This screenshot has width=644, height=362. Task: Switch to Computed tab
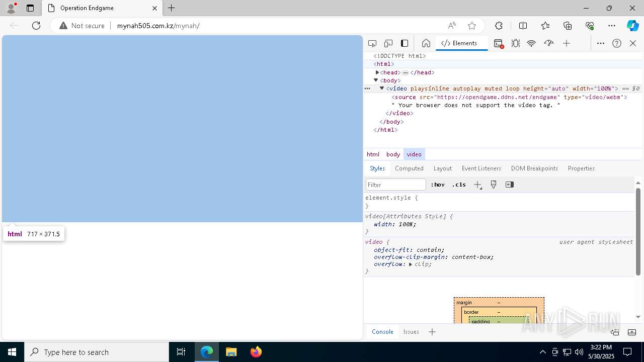pos(409,168)
